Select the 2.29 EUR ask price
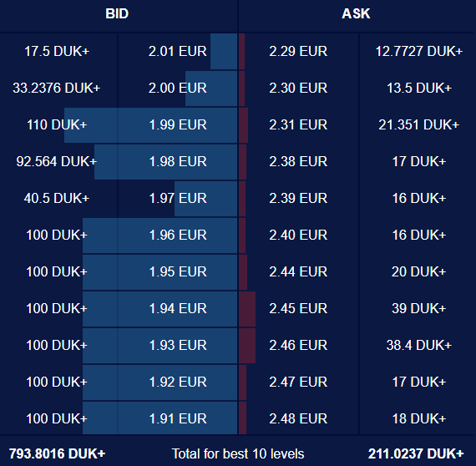476x466 pixels. click(x=298, y=51)
